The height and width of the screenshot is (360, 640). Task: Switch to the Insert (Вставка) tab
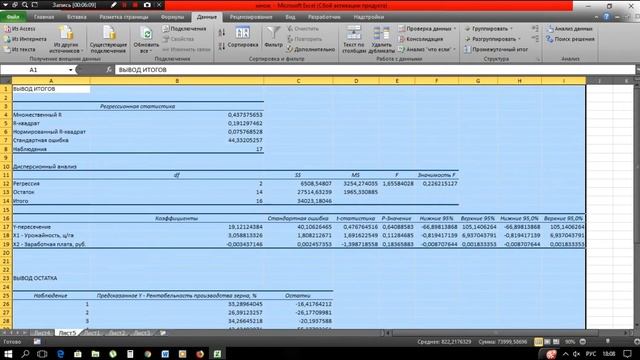77,17
